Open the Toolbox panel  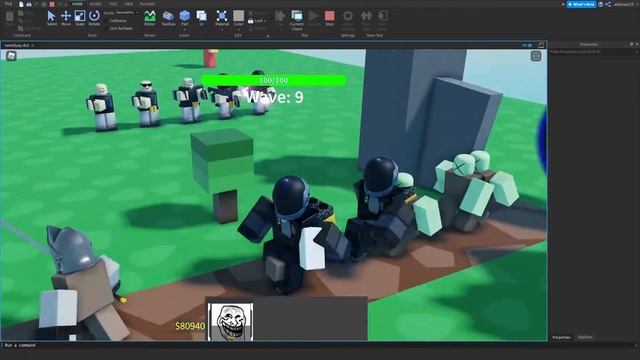168,18
